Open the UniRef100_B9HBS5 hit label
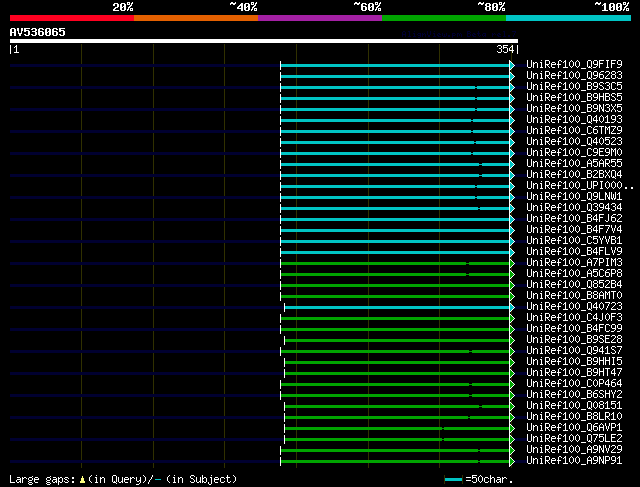Viewport: 640px width, 487px height. click(x=574, y=98)
